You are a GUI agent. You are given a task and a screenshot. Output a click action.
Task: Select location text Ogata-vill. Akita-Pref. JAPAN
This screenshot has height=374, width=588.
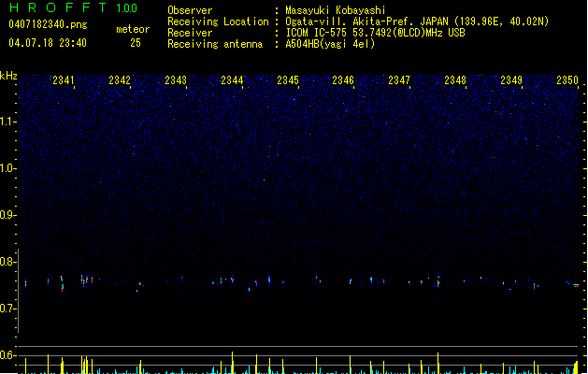[366, 22]
